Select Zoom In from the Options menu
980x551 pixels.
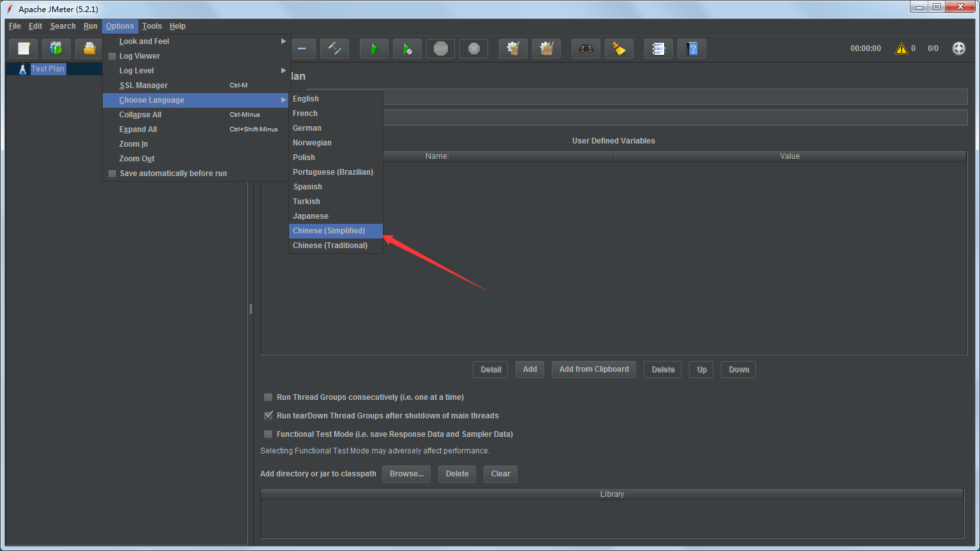click(197, 144)
